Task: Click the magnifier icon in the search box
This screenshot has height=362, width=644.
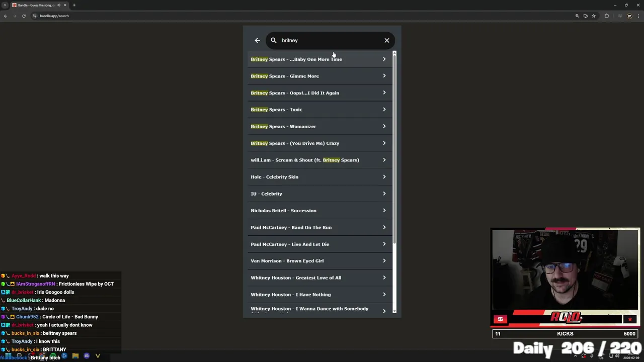Action: (x=274, y=40)
